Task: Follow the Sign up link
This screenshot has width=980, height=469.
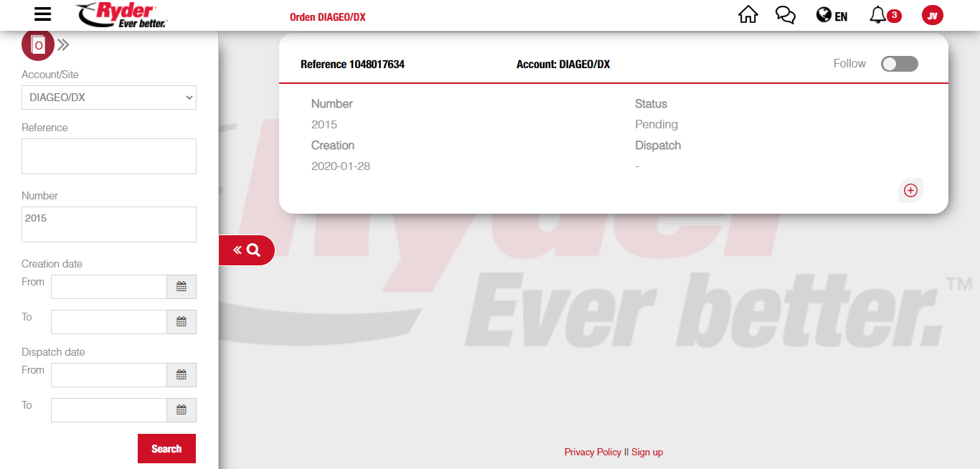Action: [x=647, y=452]
